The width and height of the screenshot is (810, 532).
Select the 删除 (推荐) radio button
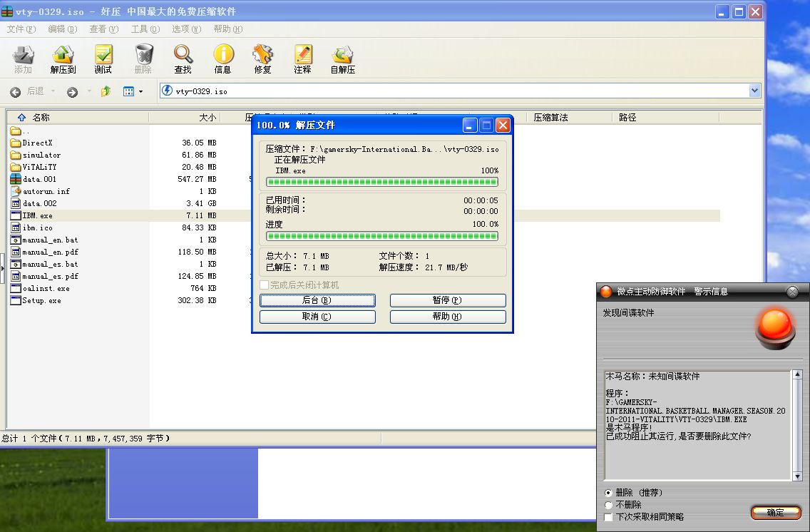click(608, 493)
